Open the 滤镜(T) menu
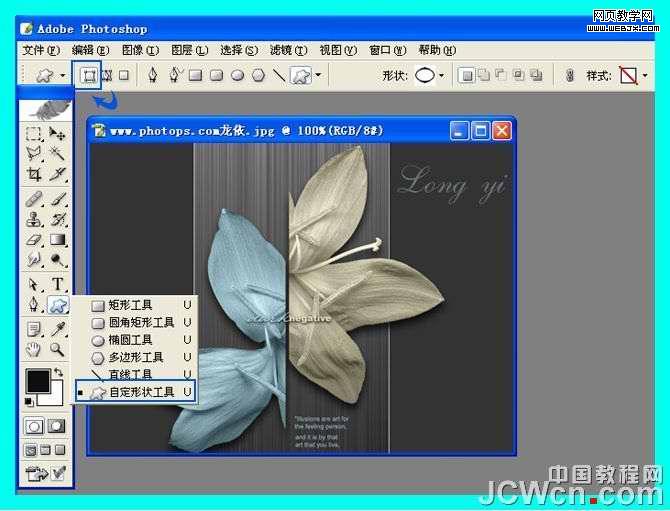Viewport: 670px width, 511px height. tap(288, 50)
